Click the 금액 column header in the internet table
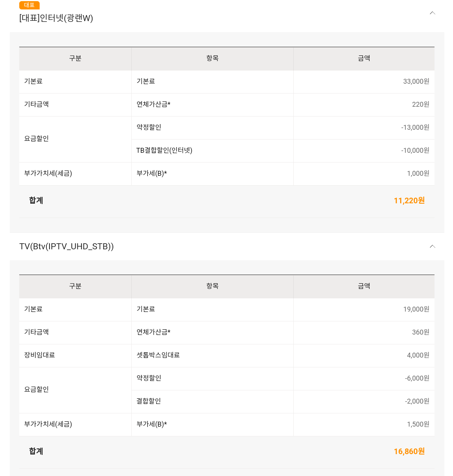 pyautogui.click(x=364, y=58)
